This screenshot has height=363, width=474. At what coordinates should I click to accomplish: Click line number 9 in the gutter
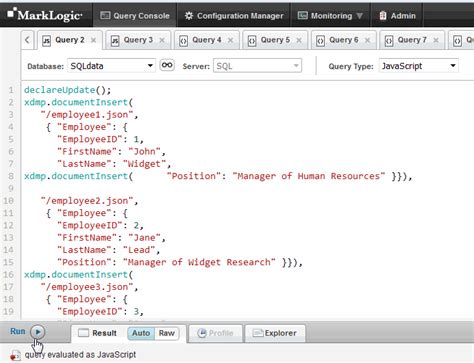(x=11, y=188)
